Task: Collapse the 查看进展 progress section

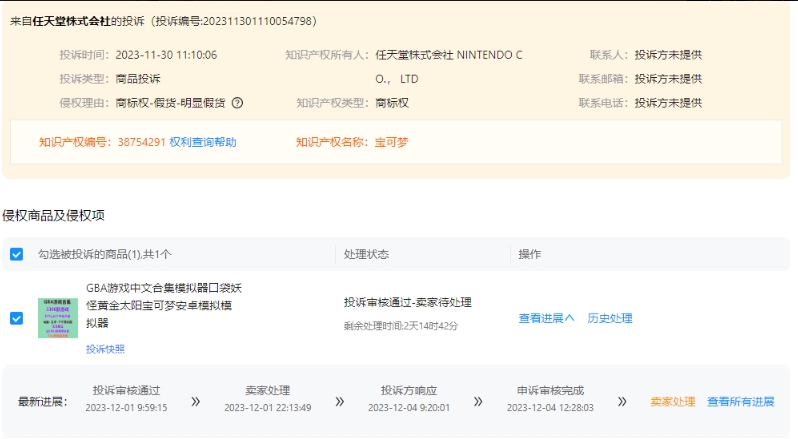Action: (546, 318)
